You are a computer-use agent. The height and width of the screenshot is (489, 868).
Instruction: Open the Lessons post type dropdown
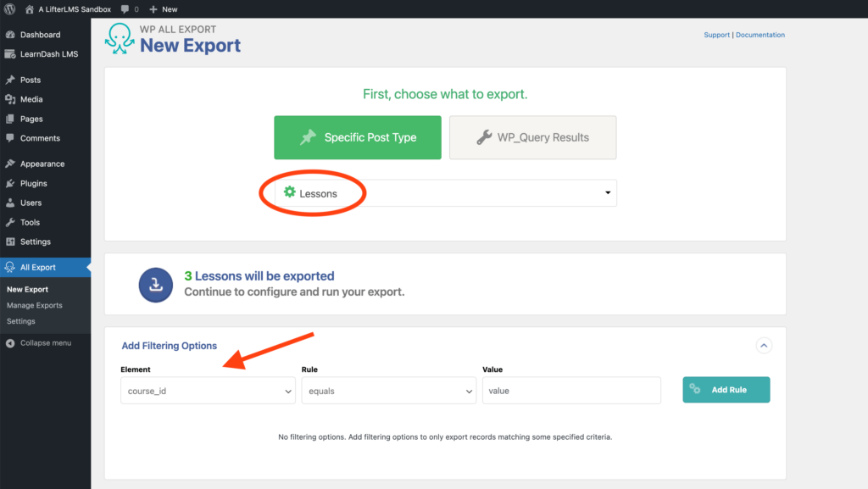coord(446,193)
